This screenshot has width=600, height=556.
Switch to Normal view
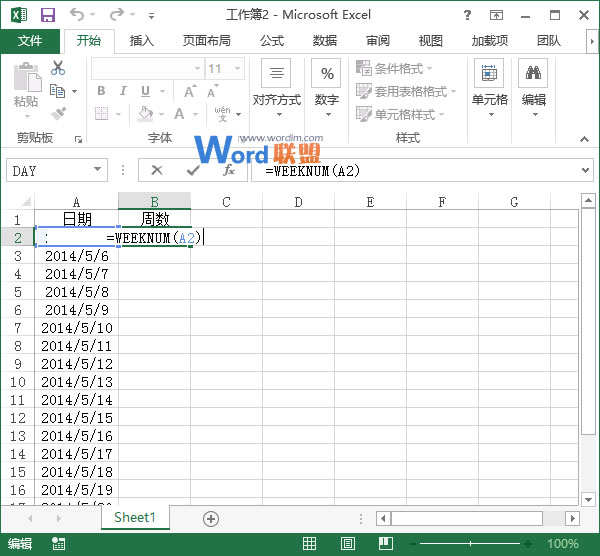(x=309, y=543)
